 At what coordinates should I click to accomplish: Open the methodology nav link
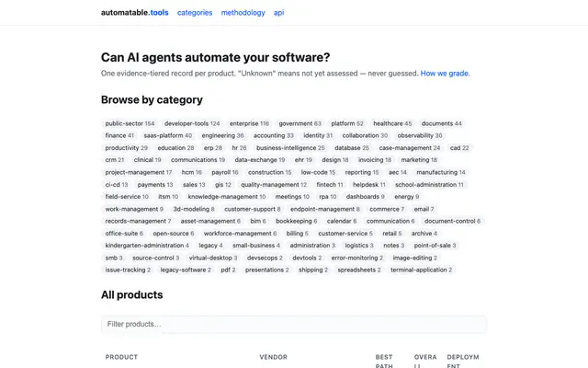[x=243, y=13]
